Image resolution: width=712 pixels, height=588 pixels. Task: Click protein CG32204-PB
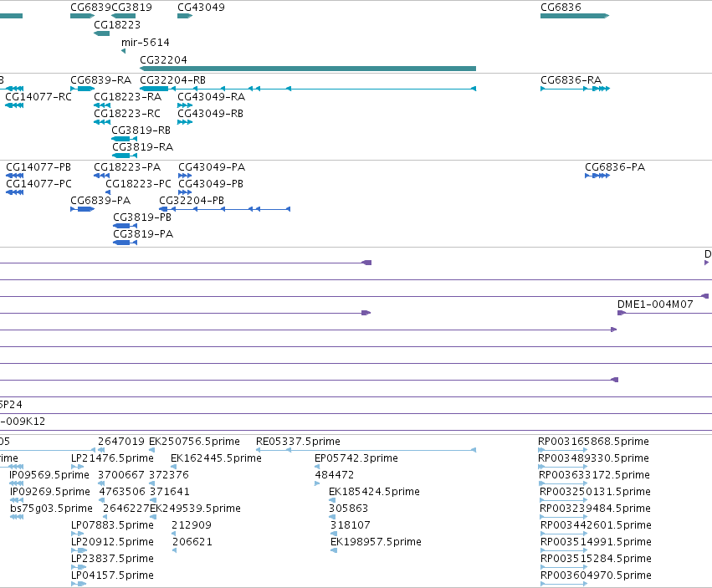click(225, 209)
